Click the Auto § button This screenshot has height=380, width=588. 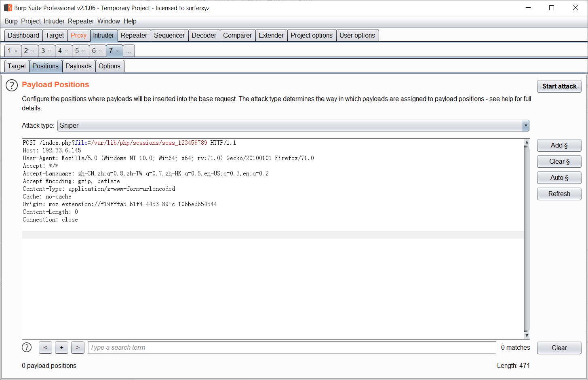(x=559, y=177)
